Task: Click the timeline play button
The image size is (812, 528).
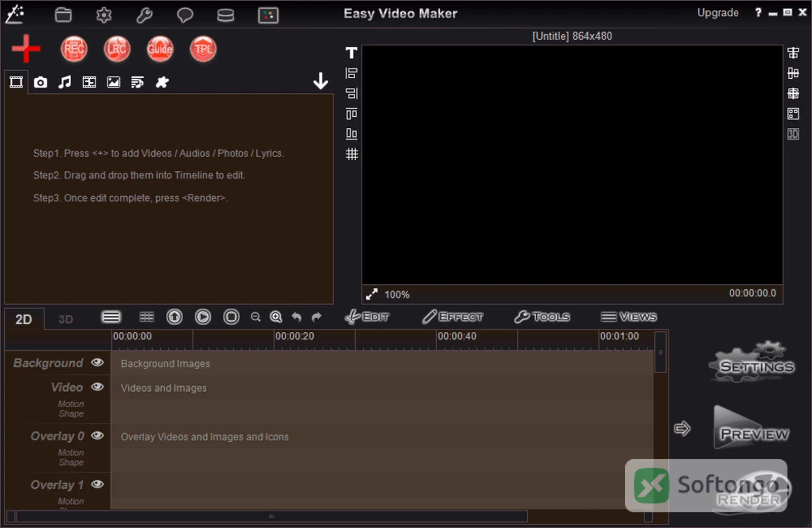Action: coord(203,317)
